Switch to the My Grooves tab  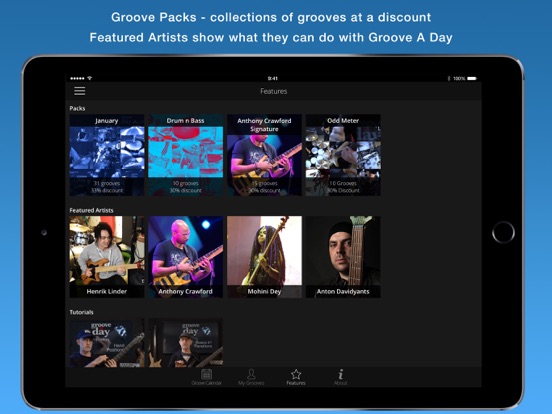tap(251, 377)
